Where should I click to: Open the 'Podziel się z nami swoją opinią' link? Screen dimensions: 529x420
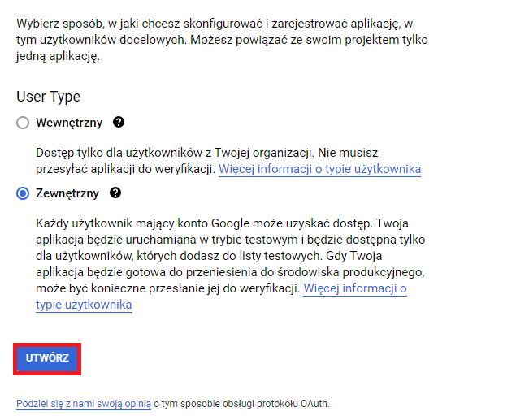84,404
